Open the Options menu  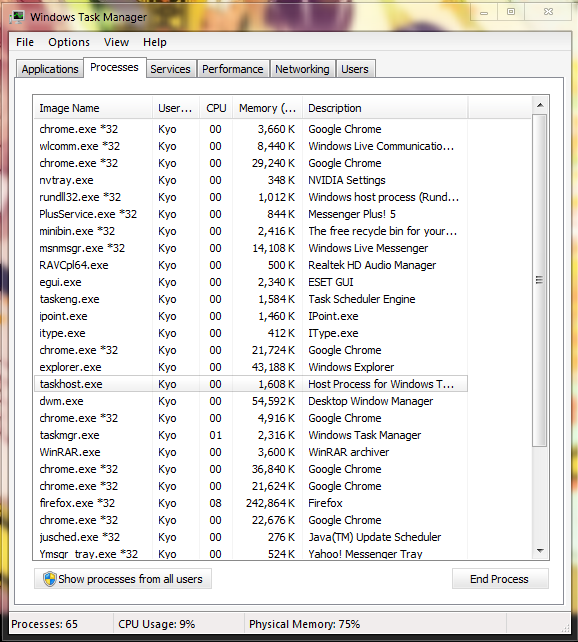pyautogui.click(x=69, y=42)
